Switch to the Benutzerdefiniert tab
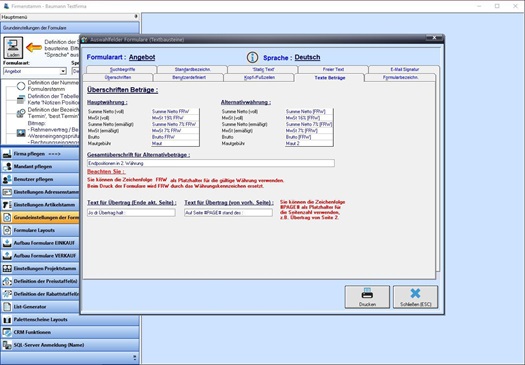The width and height of the screenshot is (525, 365). click(189, 77)
